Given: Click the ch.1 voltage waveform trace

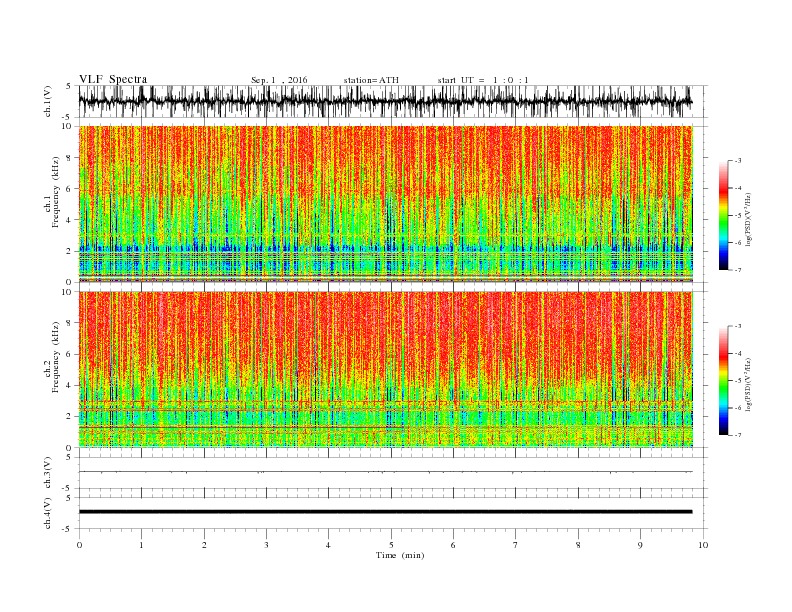Looking at the screenshot, I should [x=385, y=101].
